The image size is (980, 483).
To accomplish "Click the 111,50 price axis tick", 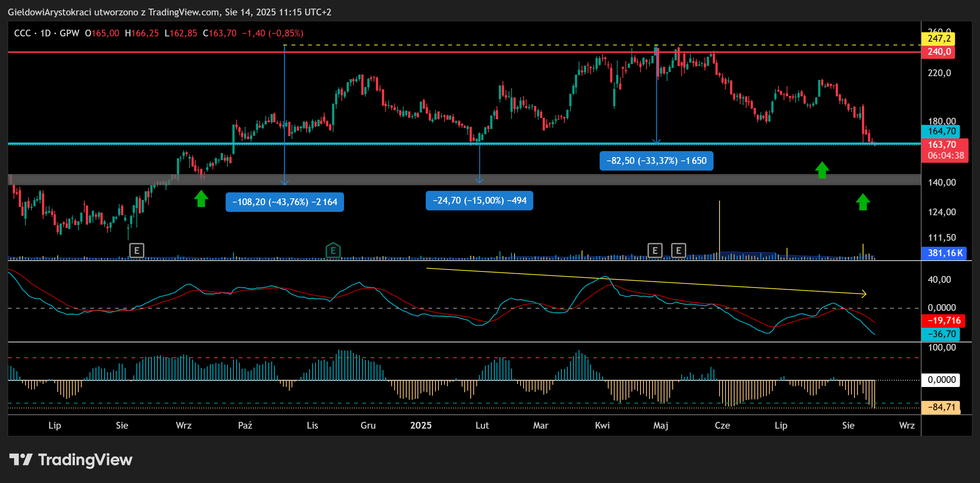I will pos(941,237).
